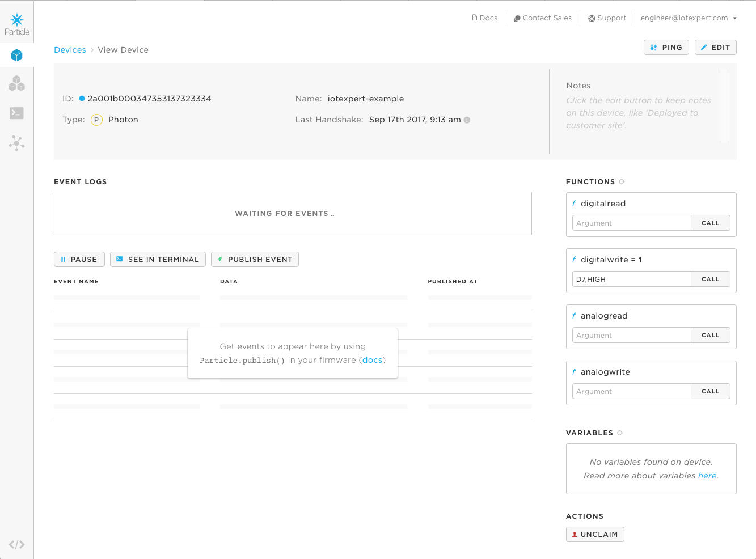Refresh the Functions list icon
The width and height of the screenshot is (756, 559).
[622, 182]
